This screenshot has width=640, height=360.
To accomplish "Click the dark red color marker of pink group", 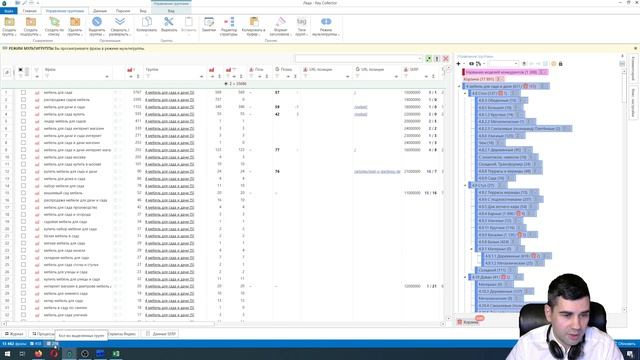I will (464, 72).
